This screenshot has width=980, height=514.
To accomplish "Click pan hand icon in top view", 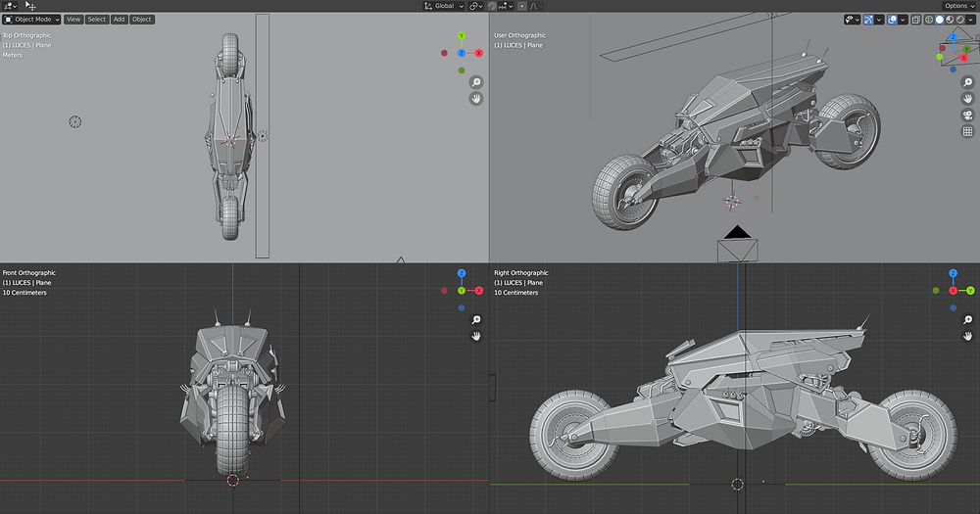I will click(x=476, y=99).
